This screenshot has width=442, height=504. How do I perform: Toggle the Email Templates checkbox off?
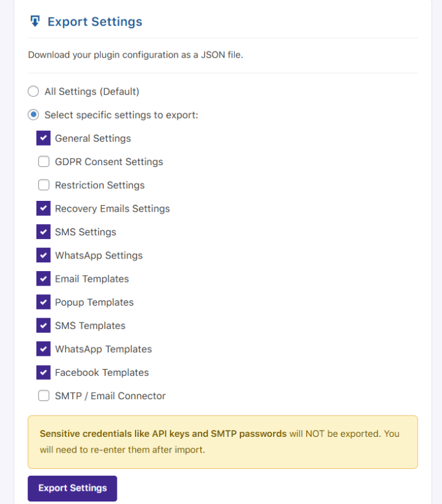click(x=43, y=279)
